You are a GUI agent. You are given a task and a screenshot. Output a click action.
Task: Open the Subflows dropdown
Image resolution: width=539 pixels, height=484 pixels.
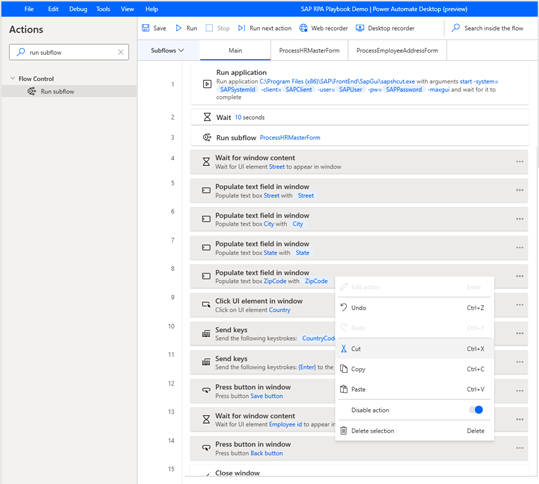[168, 51]
